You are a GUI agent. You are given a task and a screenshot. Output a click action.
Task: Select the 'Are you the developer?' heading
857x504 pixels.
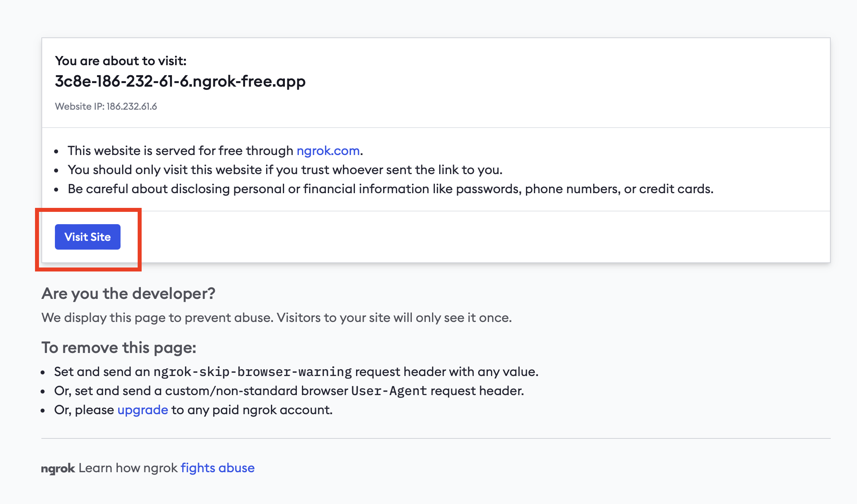128,293
